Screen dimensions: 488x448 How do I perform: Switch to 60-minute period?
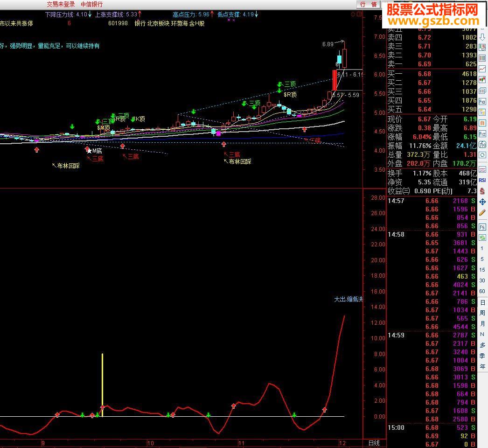click(x=482, y=291)
